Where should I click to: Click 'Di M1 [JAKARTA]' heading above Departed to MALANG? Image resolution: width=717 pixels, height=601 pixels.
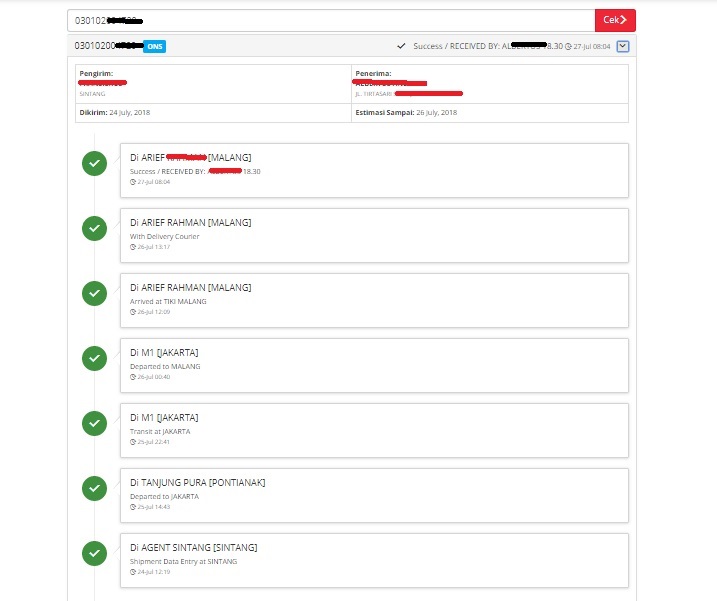click(164, 353)
